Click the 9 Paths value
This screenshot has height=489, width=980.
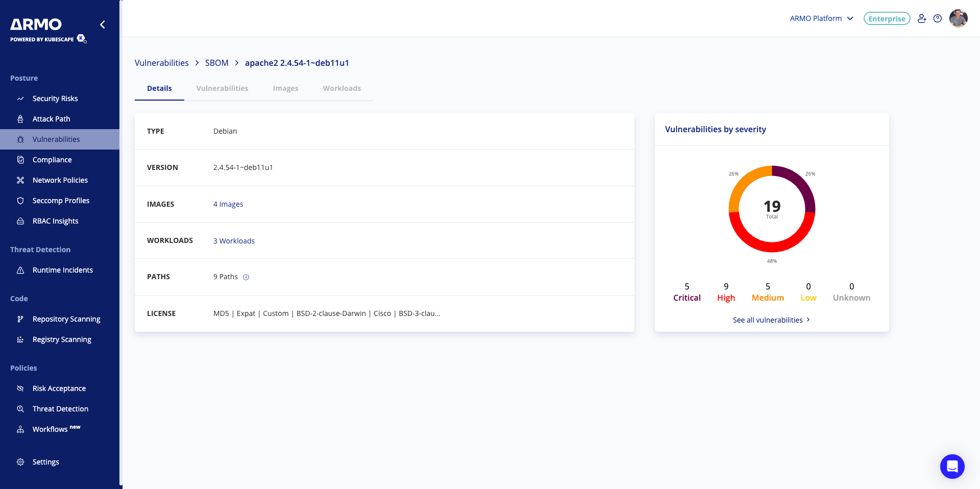(x=226, y=277)
